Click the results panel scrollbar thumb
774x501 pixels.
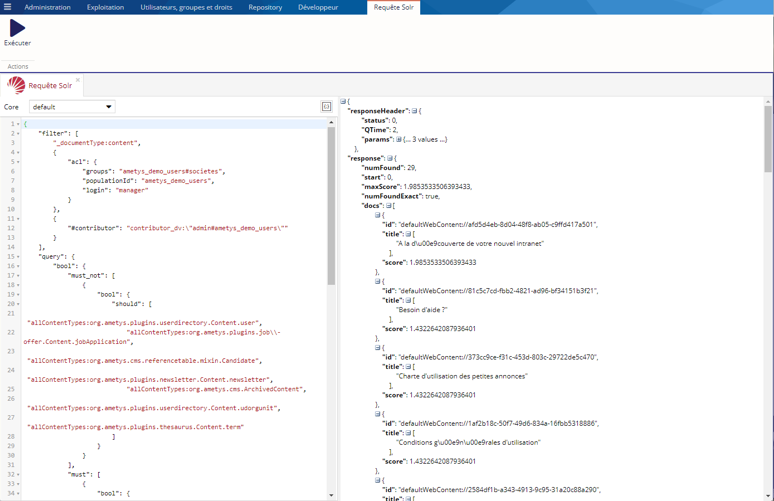768,139
